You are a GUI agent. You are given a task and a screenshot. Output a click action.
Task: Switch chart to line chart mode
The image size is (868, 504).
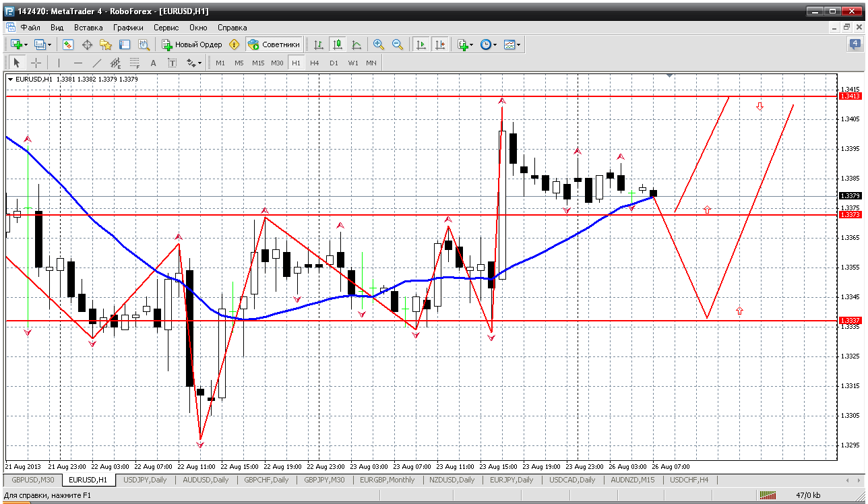pyautogui.click(x=356, y=44)
